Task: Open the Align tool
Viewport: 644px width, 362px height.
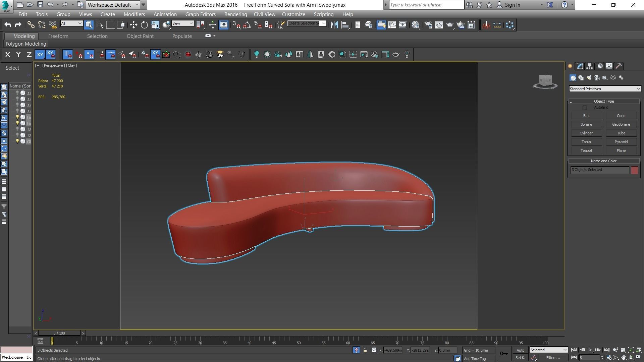Action: pos(345,25)
